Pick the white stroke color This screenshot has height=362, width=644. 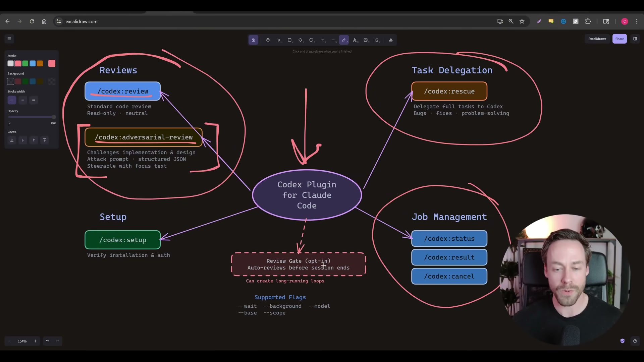coord(11,63)
